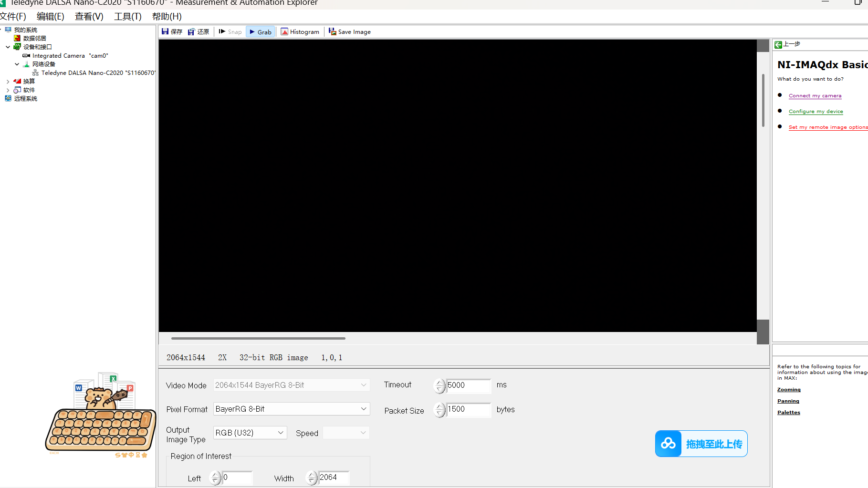Image resolution: width=868 pixels, height=488 pixels.
Task: Click the back arrow (上一步) icon
Action: tap(778, 44)
